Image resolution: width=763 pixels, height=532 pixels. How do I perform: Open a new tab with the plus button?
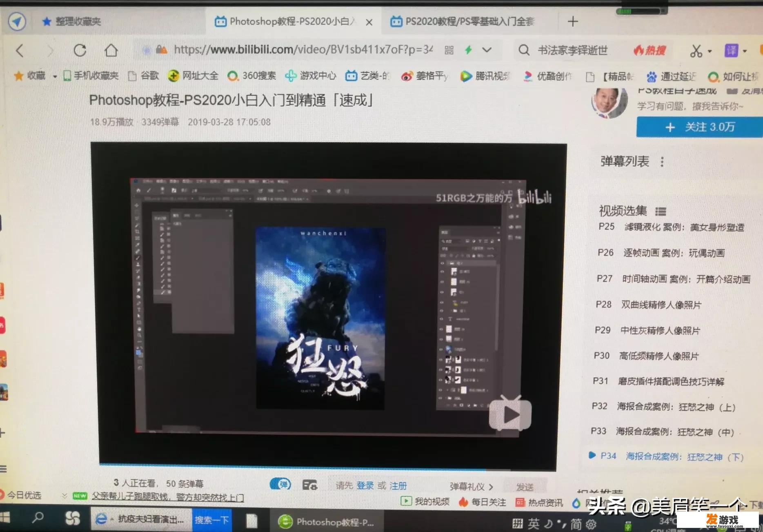click(573, 21)
